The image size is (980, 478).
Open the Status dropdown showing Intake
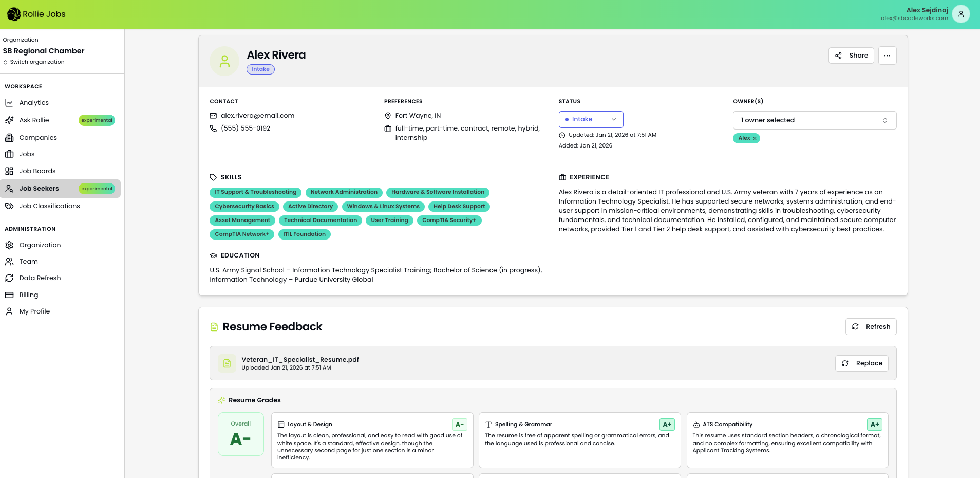[x=591, y=119]
